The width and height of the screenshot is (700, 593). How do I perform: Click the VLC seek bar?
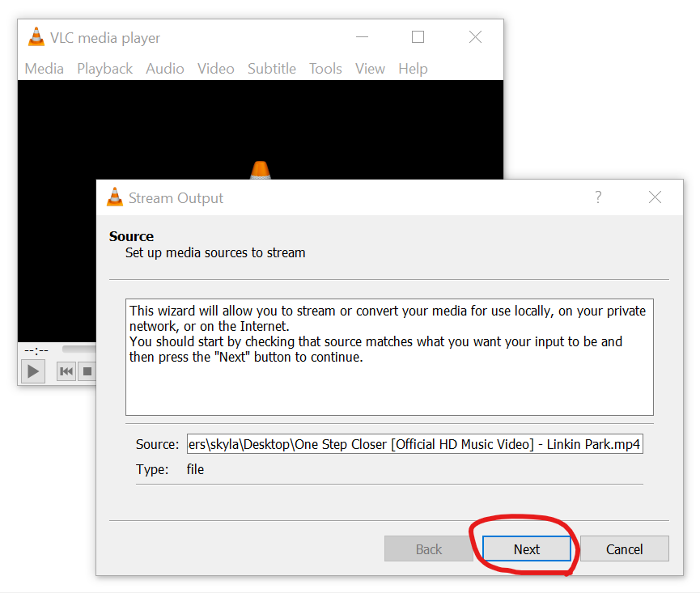point(79,349)
